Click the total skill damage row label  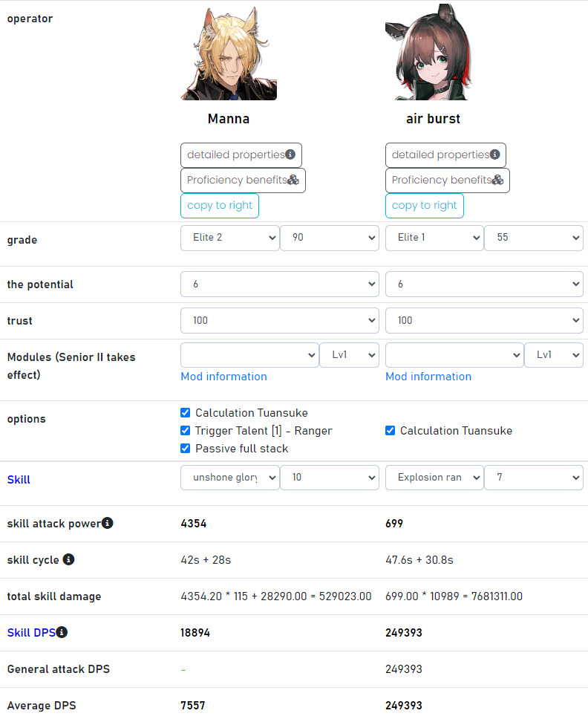coord(54,596)
